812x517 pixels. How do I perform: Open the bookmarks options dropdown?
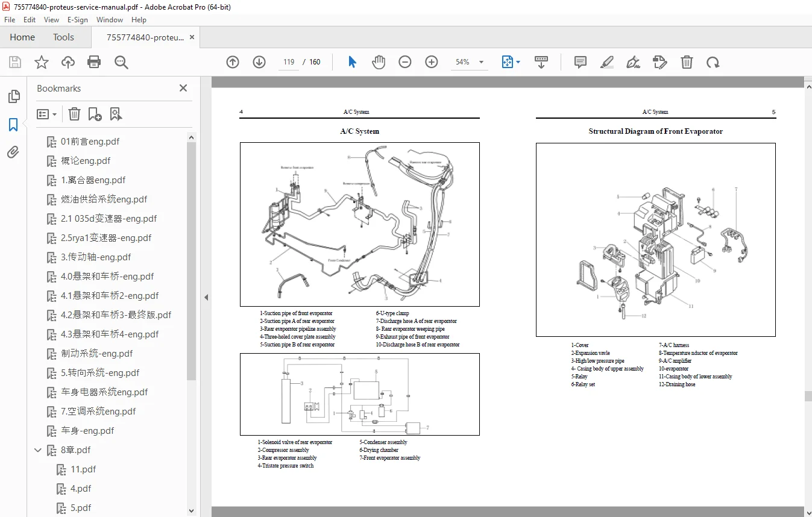point(47,114)
